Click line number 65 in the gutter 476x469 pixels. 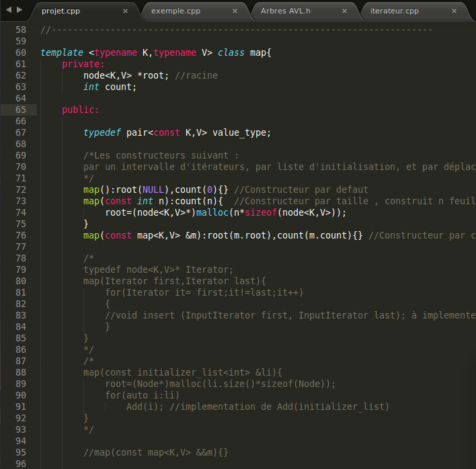click(x=20, y=110)
